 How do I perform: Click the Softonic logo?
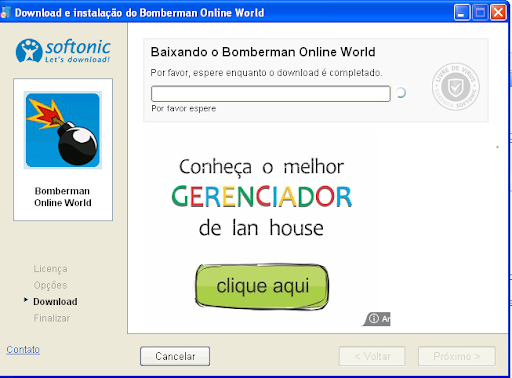(x=63, y=51)
